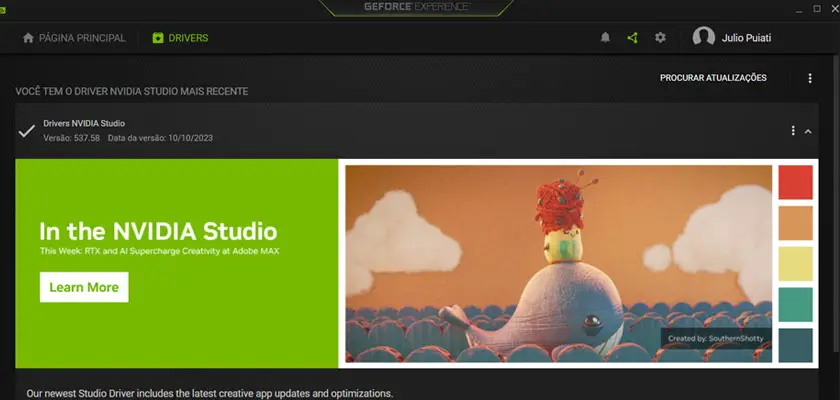
Task: Open the notifications bell icon
Action: point(605,37)
